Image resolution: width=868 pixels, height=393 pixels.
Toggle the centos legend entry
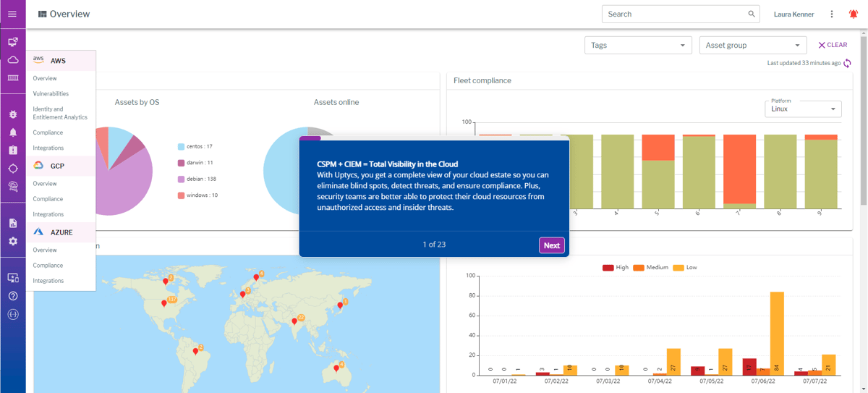[x=195, y=146]
